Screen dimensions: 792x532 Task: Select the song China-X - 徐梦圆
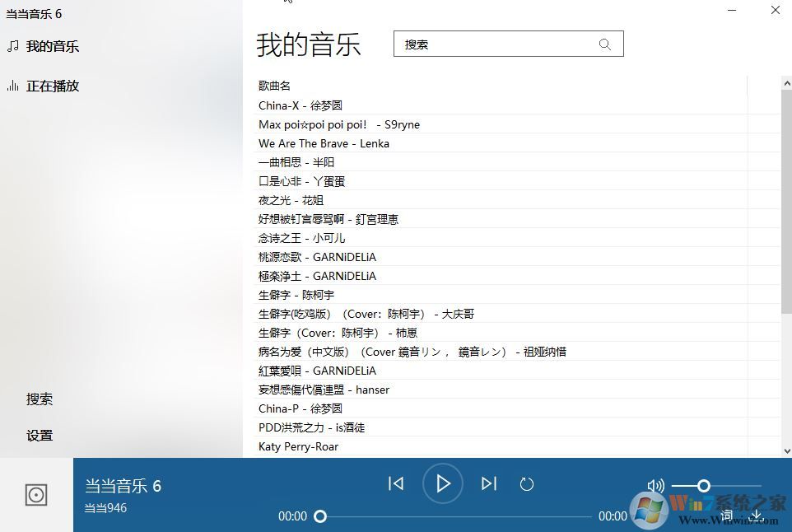pos(300,105)
